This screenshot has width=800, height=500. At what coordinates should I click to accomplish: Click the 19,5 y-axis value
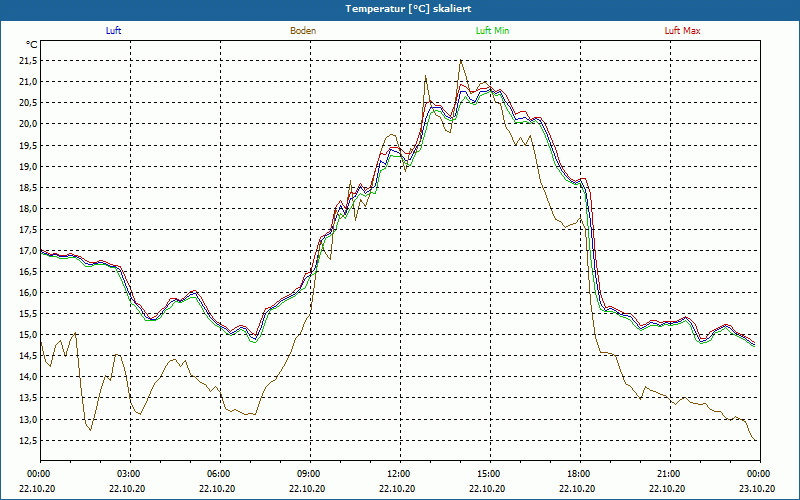(28, 145)
